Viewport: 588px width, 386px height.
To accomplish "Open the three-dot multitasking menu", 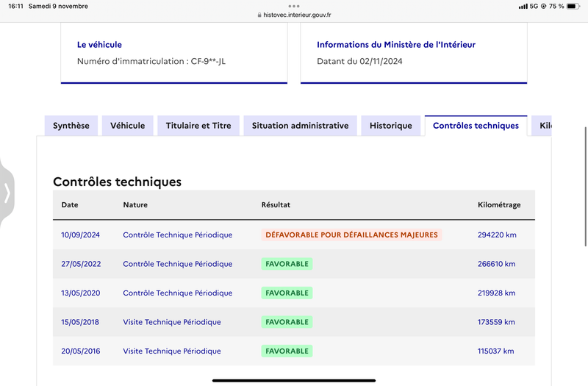I will 294,6.
